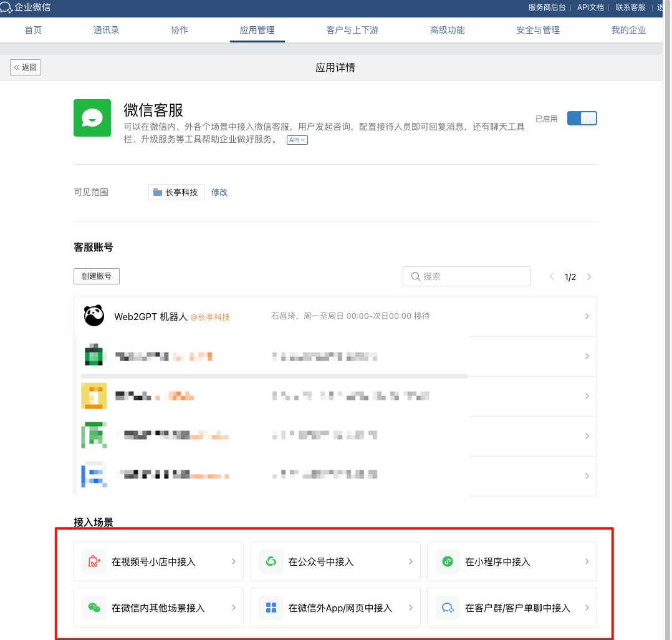Click the 小程序 mini program icon
672x640 pixels.
(x=448, y=561)
